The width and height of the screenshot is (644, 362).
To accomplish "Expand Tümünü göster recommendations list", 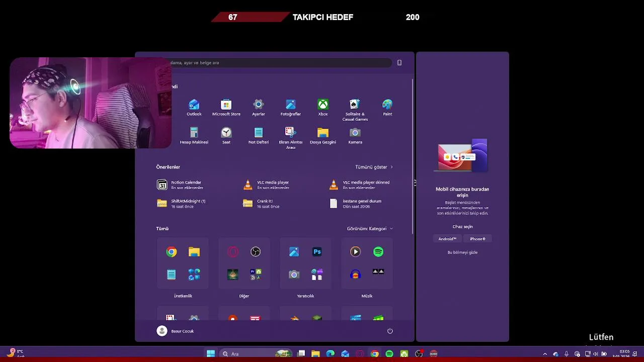I will coord(374,167).
